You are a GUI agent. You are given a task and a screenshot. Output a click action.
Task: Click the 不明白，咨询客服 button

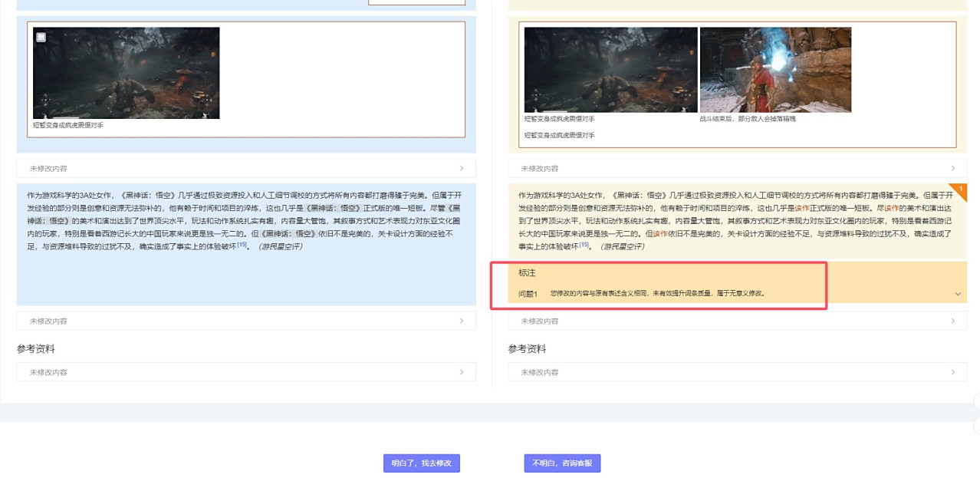pyautogui.click(x=562, y=463)
